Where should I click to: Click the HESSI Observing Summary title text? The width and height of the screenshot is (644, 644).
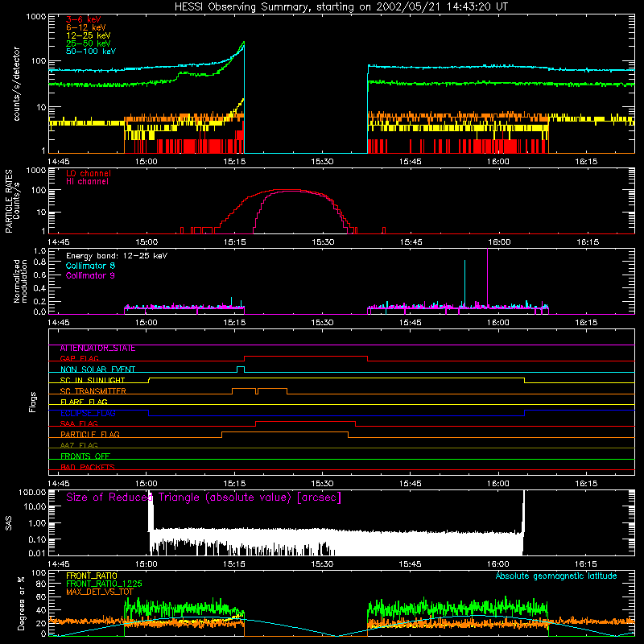point(341,7)
